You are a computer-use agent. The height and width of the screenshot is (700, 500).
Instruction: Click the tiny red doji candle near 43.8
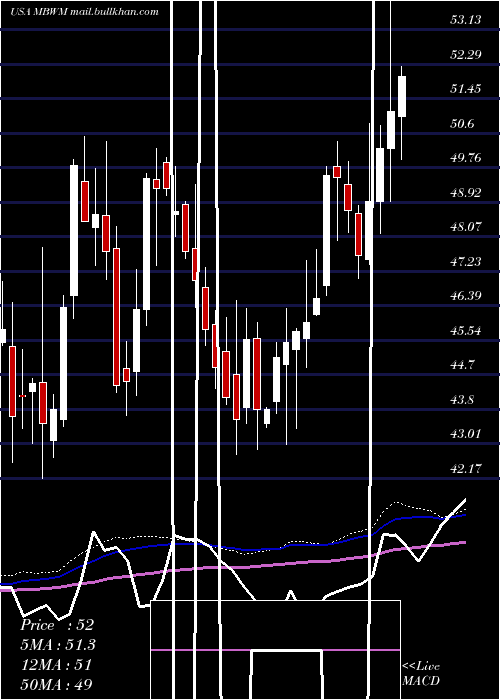(22, 396)
